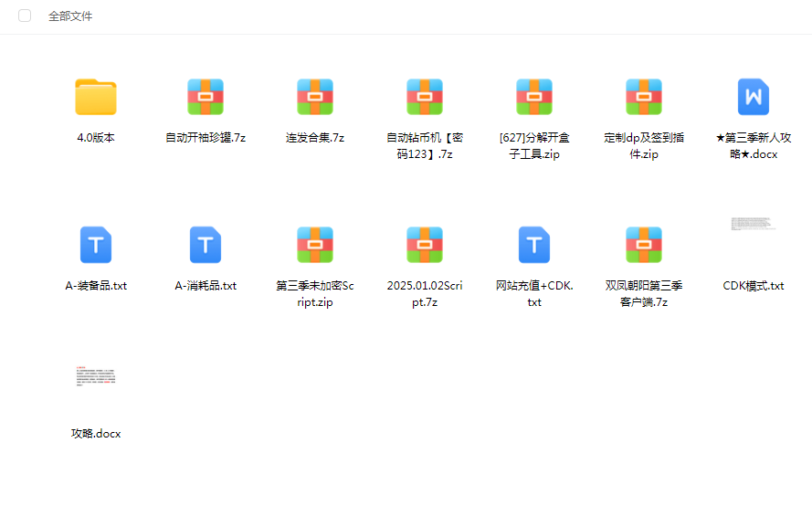Screen dimensions: 812x506
Task: Open the 攻略.docx document thumbnail
Action: pyautogui.click(x=96, y=377)
